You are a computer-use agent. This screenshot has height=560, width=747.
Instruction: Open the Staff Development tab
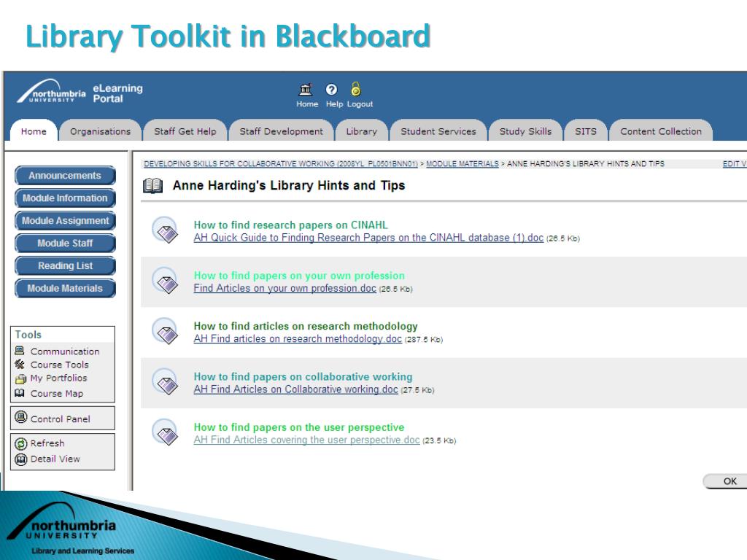(281, 131)
